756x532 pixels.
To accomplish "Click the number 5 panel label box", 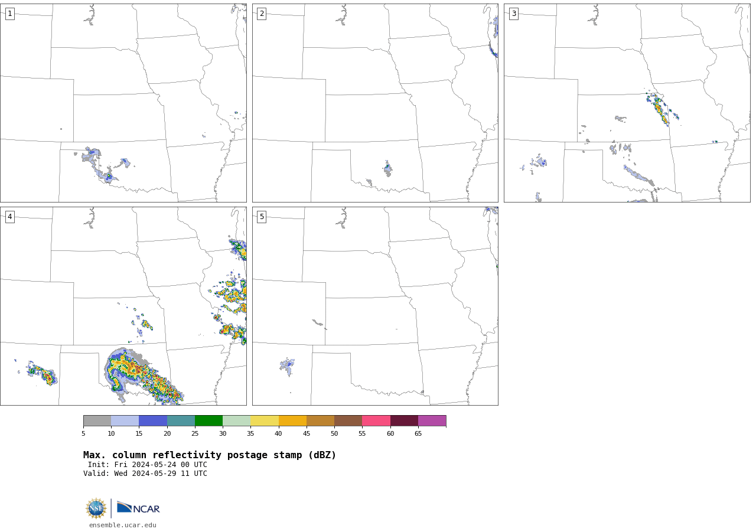I will [x=262, y=217].
